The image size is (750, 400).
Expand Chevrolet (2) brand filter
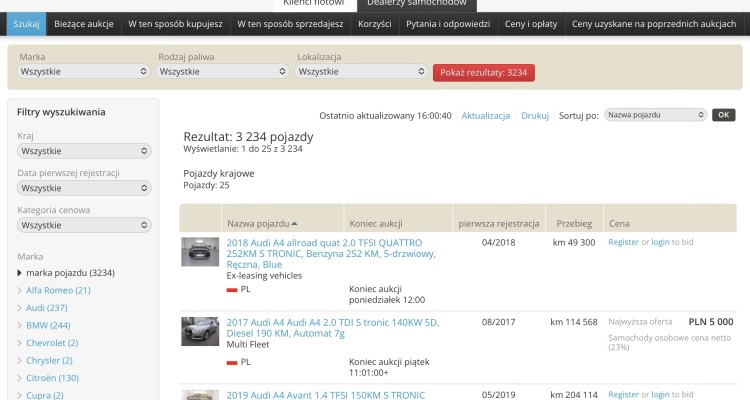coord(20,343)
